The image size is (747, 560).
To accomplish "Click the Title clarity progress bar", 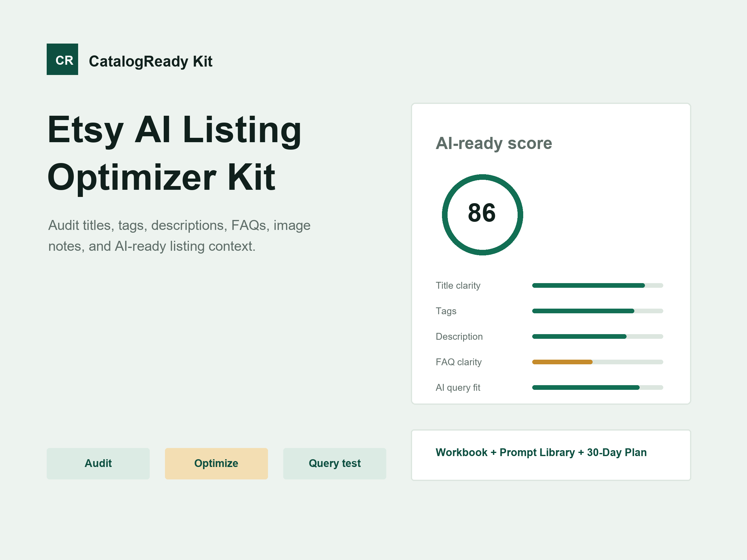I will [x=597, y=286].
